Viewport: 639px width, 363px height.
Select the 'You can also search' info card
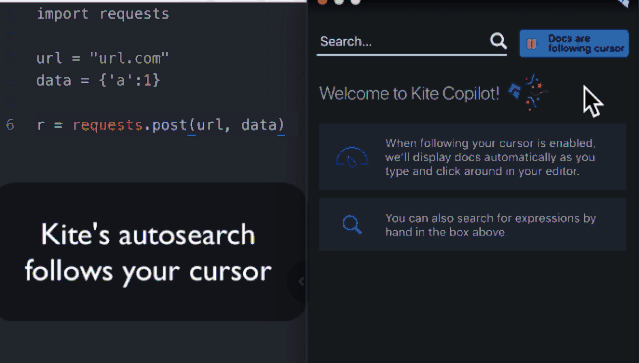[x=472, y=224]
